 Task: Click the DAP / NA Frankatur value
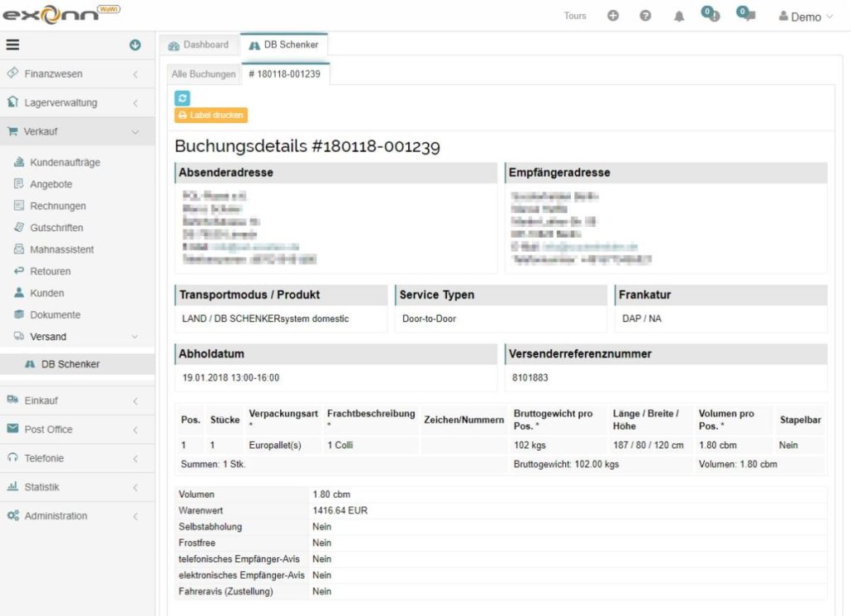(x=642, y=318)
